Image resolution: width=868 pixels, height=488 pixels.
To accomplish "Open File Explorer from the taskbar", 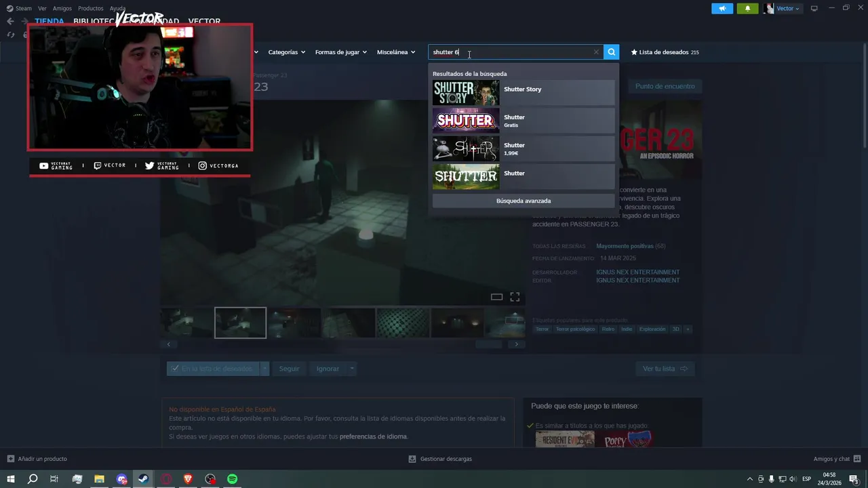I will pyautogui.click(x=99, y=479).
